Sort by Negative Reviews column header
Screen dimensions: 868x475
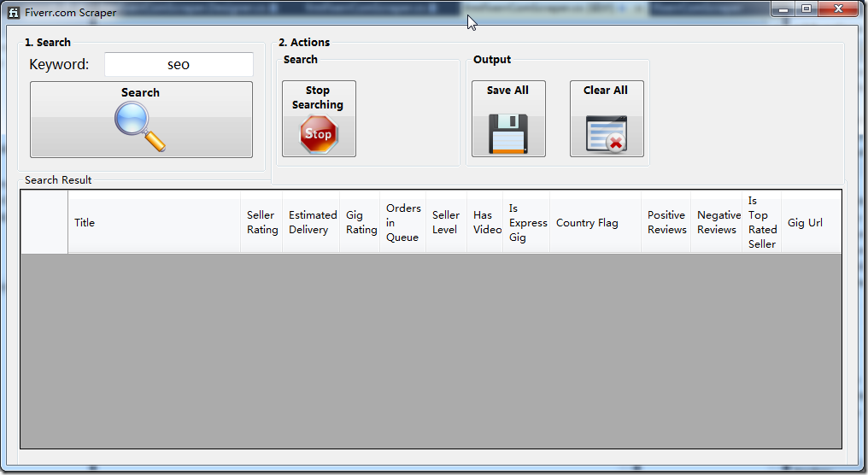tap(716, 223)
